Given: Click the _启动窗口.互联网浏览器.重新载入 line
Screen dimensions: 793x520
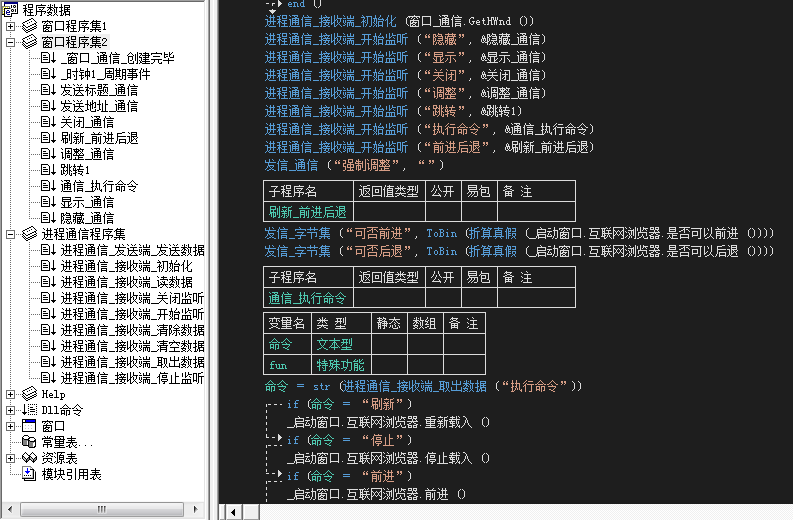Looking at the screenshot, I should (x=388, y=422).
